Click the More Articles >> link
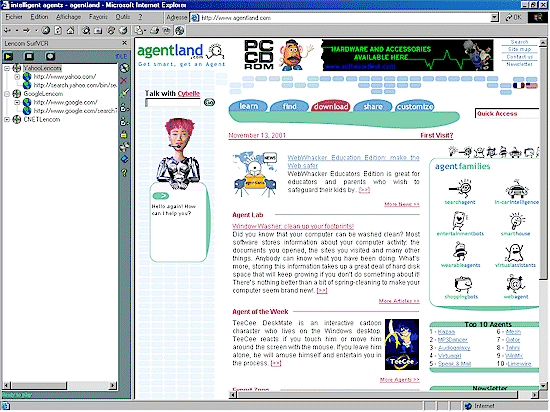The image size is (550, 412). coord(399,301)
